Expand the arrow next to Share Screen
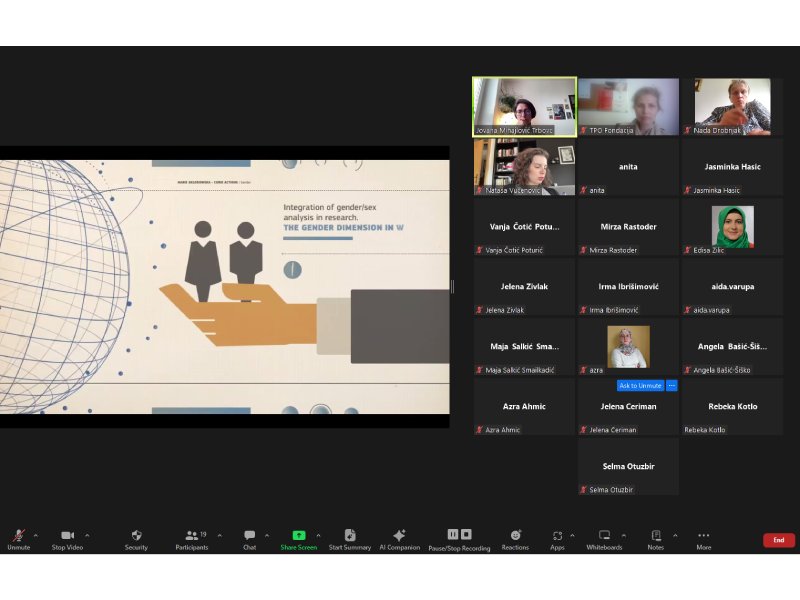Screen dimensions: 800x600 tap(318, 535)
